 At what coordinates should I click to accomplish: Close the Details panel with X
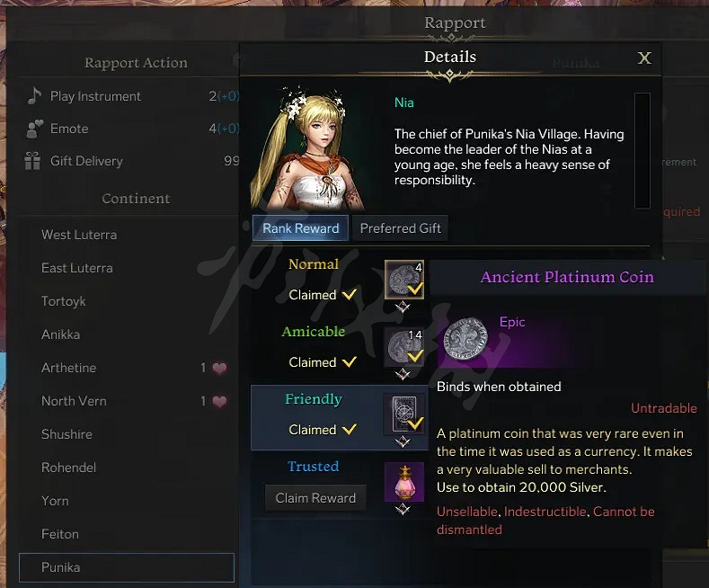pyautogui.click(x=644, y=58)
